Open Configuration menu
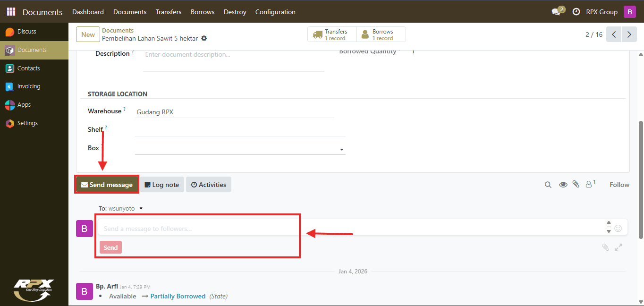644x306 pixels. (x=275, y=12)
